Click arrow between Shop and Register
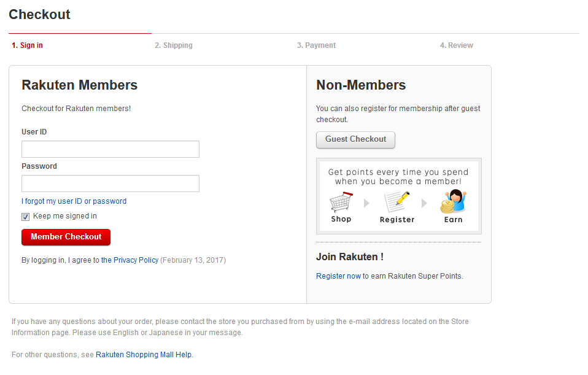Screen dimensions: 588x375 [367, 203]
